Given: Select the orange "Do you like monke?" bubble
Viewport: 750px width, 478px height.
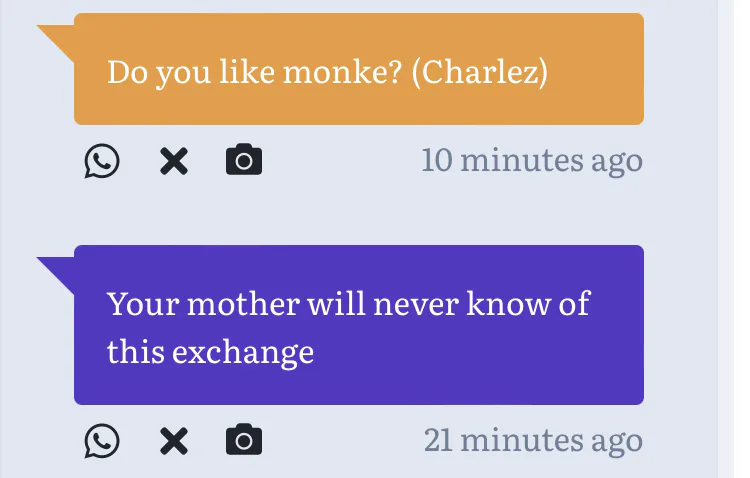Looking at the screenshot, I should coord(358,100).
